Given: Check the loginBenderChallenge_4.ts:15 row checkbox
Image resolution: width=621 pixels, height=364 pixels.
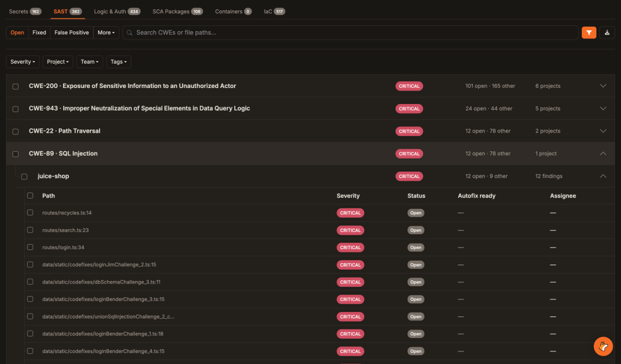Looking at the screenshot, I should click(30, 351).
